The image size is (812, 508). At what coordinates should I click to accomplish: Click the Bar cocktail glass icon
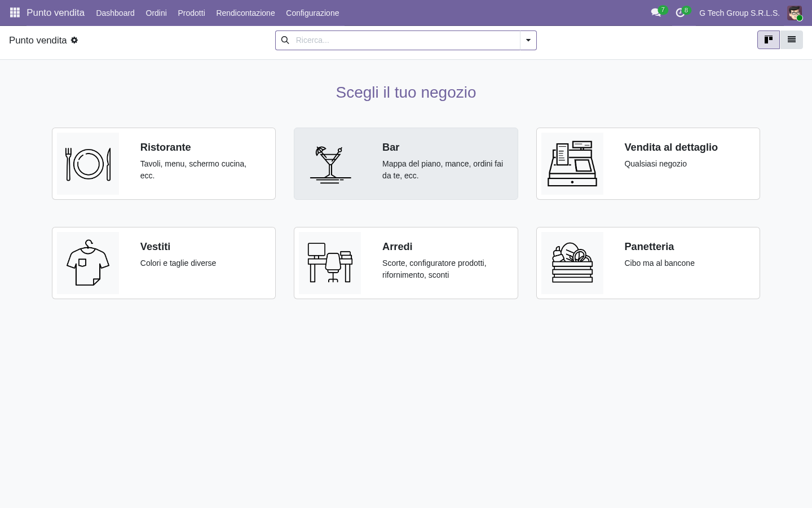click(330, 164)
